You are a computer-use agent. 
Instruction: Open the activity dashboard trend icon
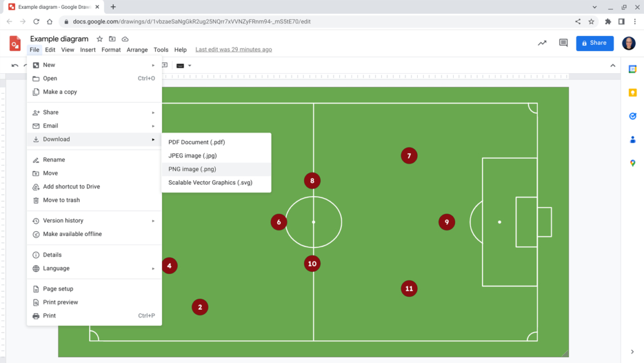[542, 43]
